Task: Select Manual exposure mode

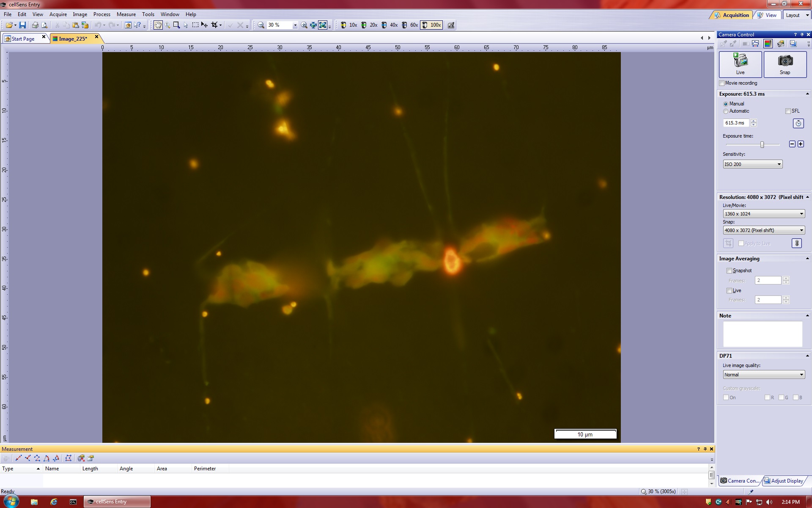Action: pos(726,104)
